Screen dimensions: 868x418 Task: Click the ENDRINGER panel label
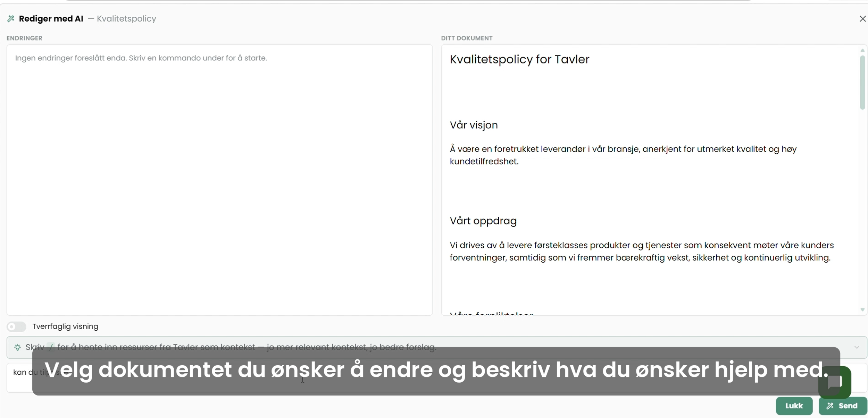pos(24,38)
